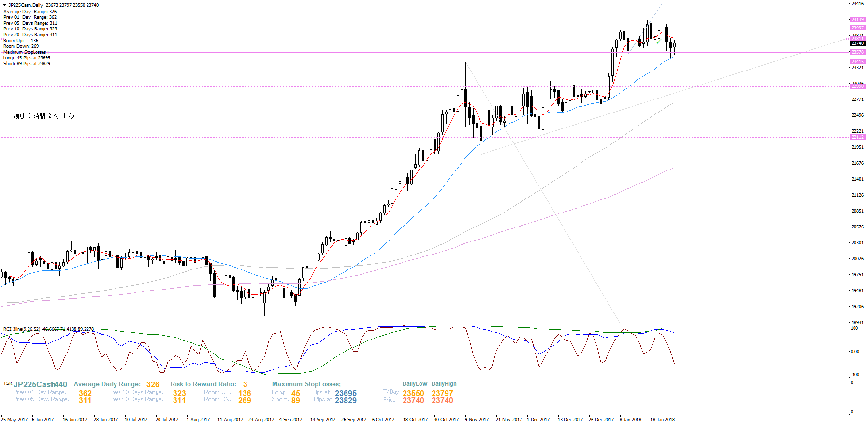
Task: Click the 'Room Down: 269' overlay text
Action: tap(21, 46)
